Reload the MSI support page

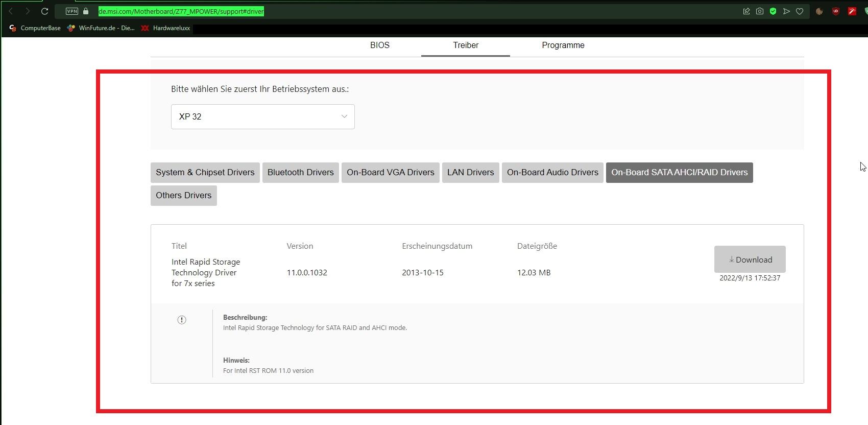[44, 11]
